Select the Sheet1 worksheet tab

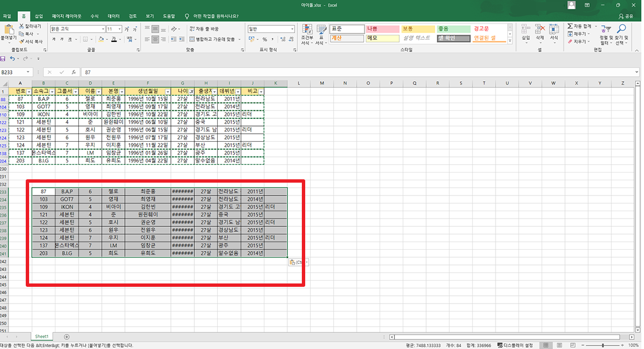click(41, 337)
